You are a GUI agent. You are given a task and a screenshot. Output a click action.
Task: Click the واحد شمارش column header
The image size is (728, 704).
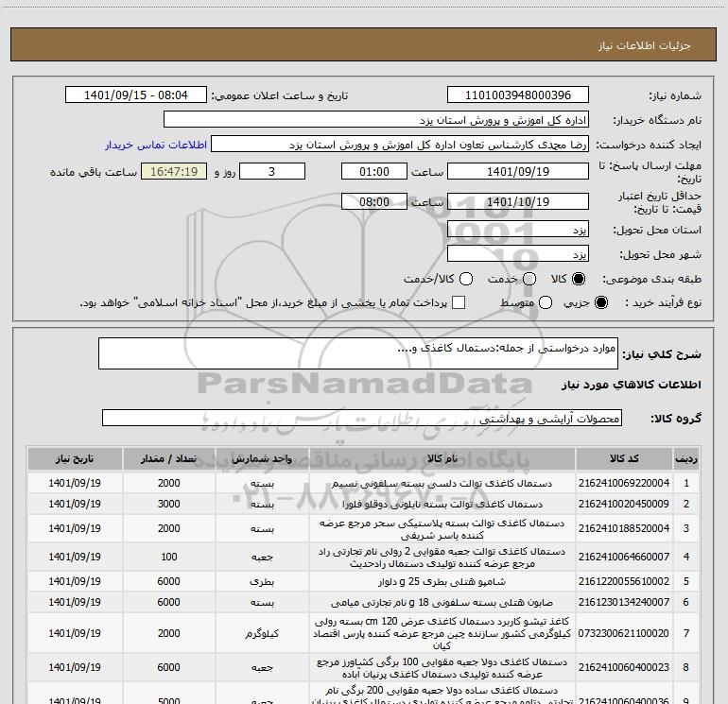(x=262, y=459)
